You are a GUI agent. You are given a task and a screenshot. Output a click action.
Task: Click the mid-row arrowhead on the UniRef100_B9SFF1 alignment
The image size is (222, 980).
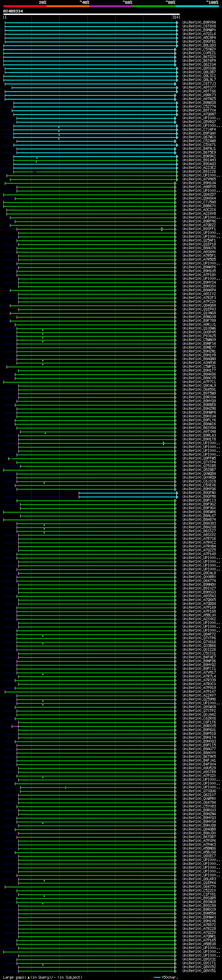162,229
